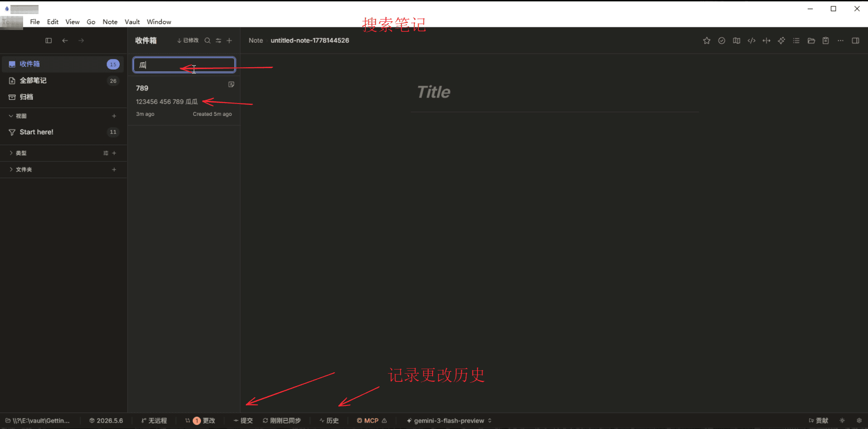Open the Start here! view
The height and width of the screenshot is (429, 868).
[63, 132]
